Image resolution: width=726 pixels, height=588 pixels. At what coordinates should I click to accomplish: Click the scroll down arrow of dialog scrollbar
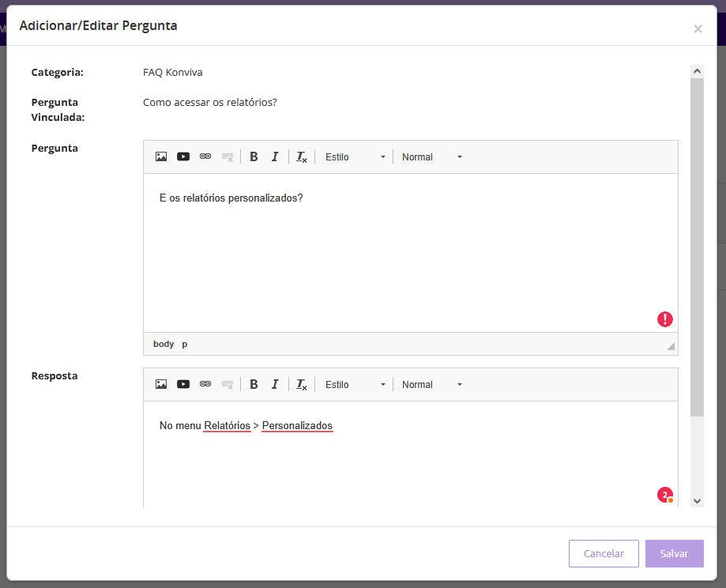click(697, 500)
